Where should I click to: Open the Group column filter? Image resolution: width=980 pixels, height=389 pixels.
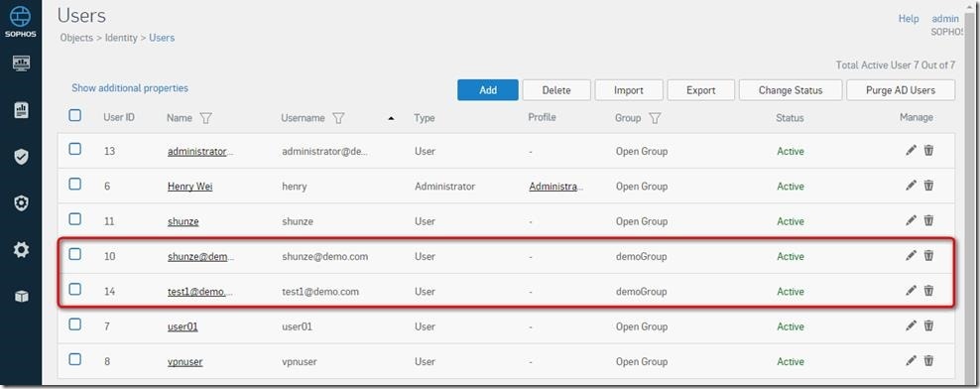(x=655, y=118)
